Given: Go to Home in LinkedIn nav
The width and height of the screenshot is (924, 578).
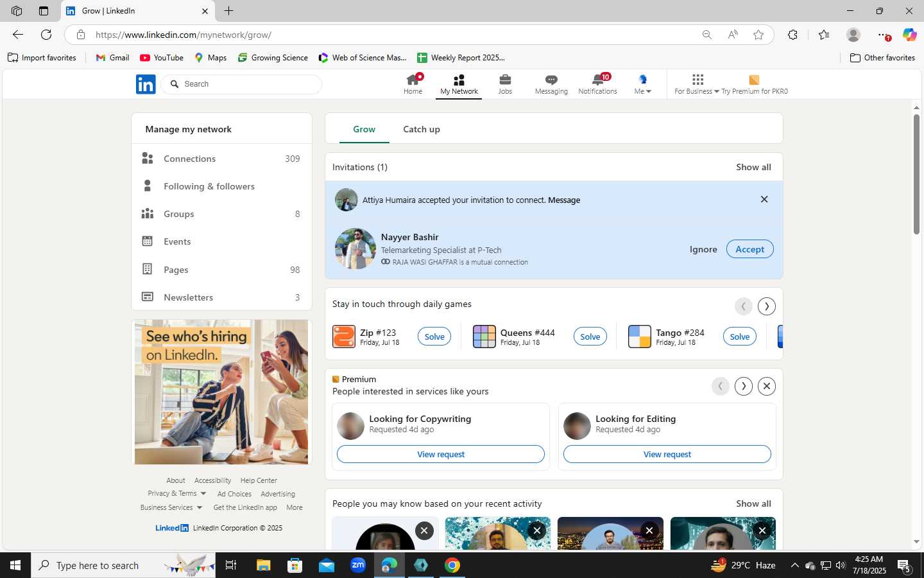Looking at the screenshot, I should (413, 84).
